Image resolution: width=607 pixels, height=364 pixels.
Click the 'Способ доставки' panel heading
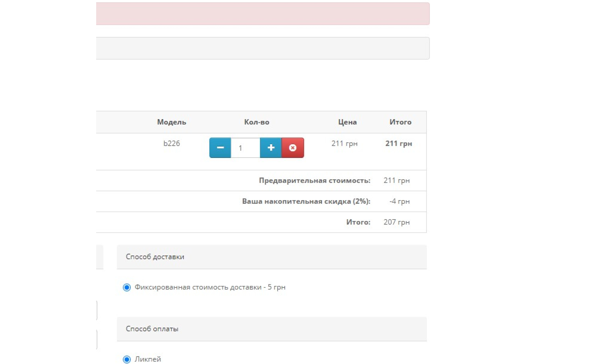[155, 257]
